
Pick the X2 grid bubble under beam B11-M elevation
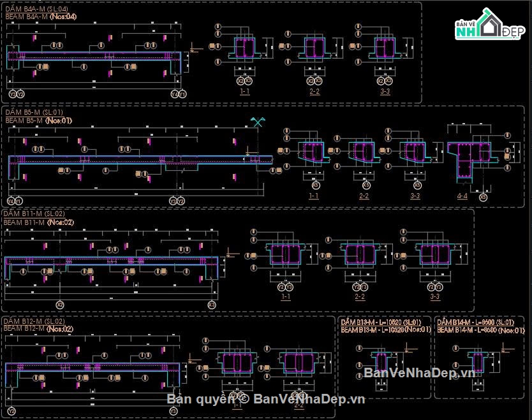tap(60, 305)
